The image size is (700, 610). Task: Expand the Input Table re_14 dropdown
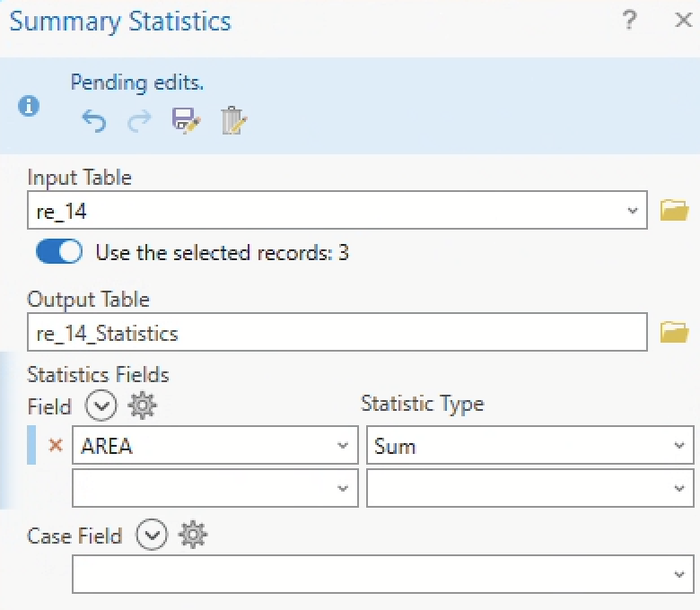(634, 211)
